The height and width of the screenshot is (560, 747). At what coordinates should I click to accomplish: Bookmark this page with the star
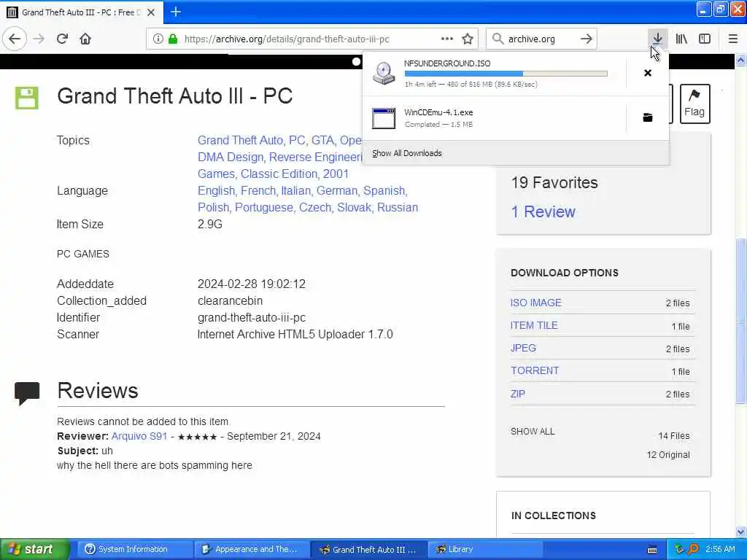pyautogui.click(x=468, y=39)
